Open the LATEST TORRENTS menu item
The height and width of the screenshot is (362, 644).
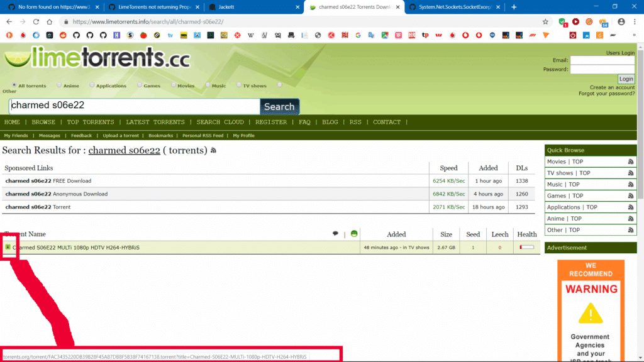155,123
